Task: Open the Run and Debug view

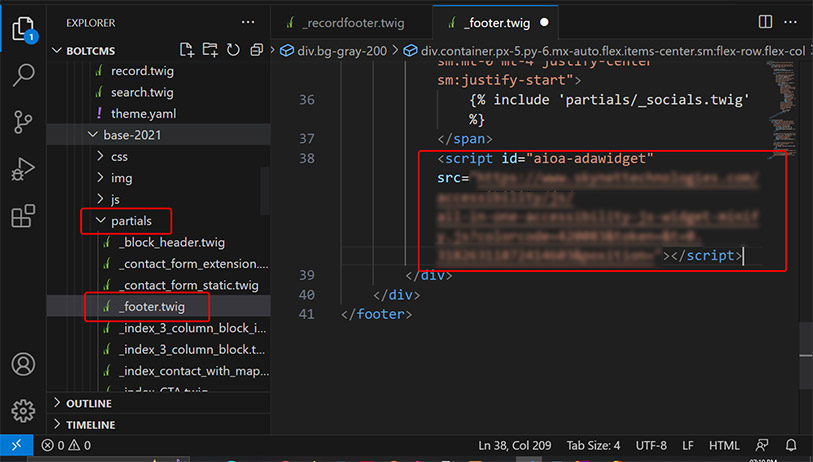Action: [23, 169]
